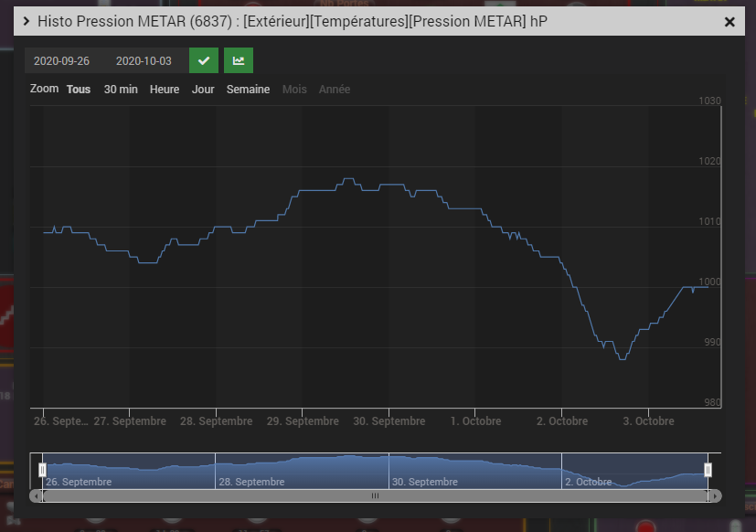
Task: Click the 1030 y-axis value
Action: coord(709,101)
